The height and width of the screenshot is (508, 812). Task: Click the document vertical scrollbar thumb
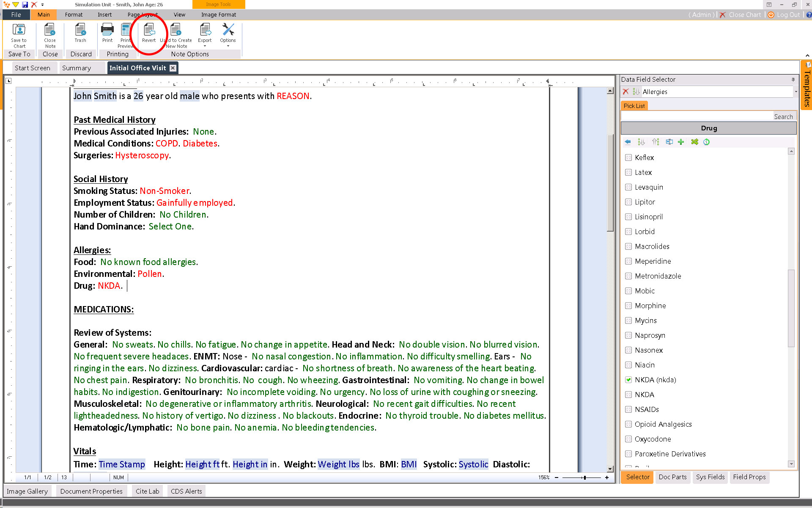[x=610, y=182]
